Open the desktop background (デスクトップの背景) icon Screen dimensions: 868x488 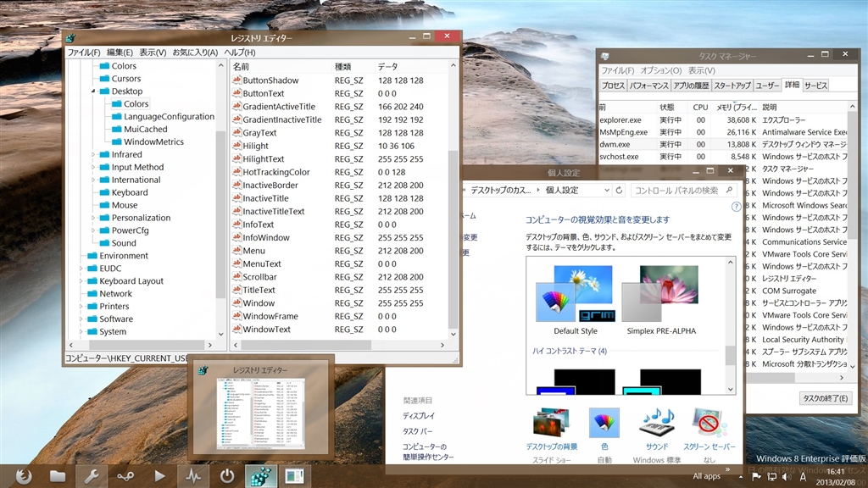[x=552, y=423]
